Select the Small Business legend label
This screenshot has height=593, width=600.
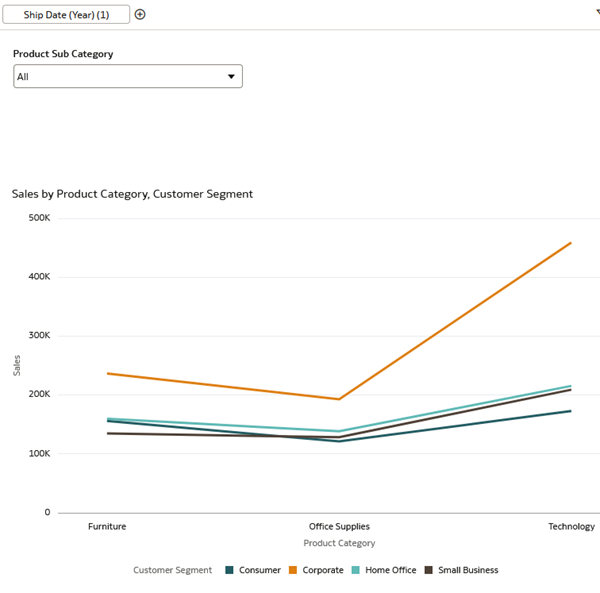[x=468, y=570]
